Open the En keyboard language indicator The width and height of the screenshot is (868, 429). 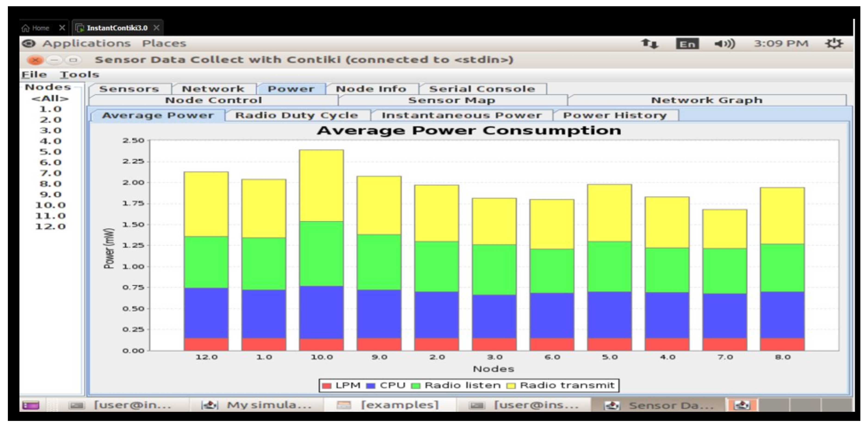[687, 44]
